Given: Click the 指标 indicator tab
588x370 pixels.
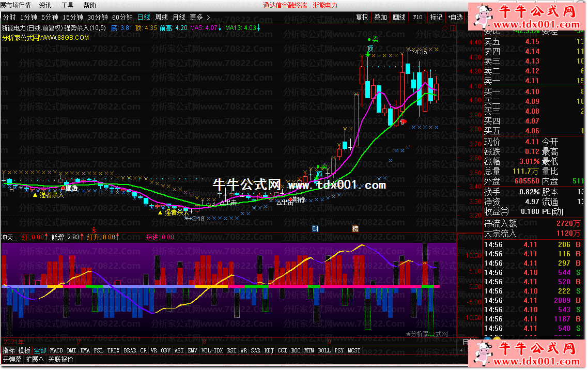Looking at the screenshot, I should tap(9, 350).
